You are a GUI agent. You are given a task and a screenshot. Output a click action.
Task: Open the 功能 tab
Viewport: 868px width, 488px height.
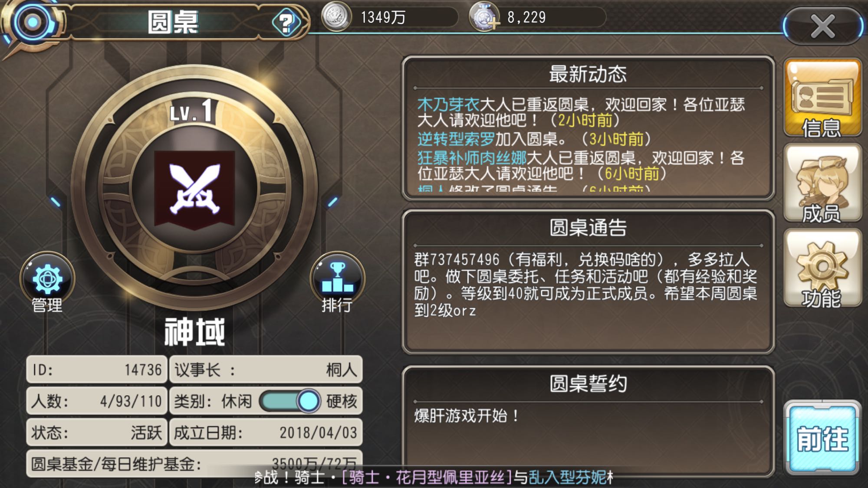pos(822,269)
